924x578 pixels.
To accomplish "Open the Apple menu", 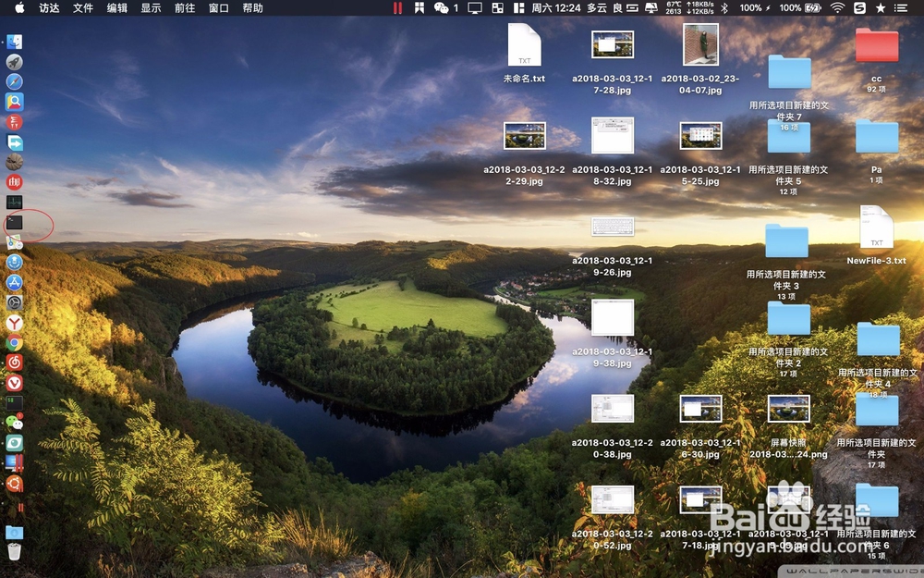I will (x=19, y=7).
